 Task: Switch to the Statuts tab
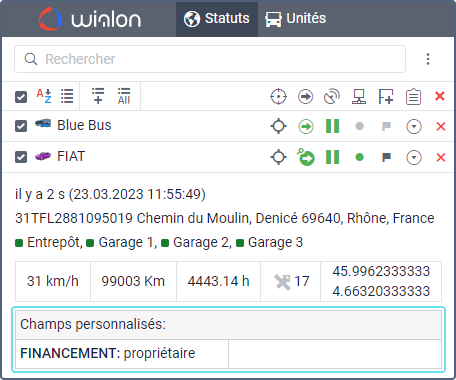click(217, 19)
